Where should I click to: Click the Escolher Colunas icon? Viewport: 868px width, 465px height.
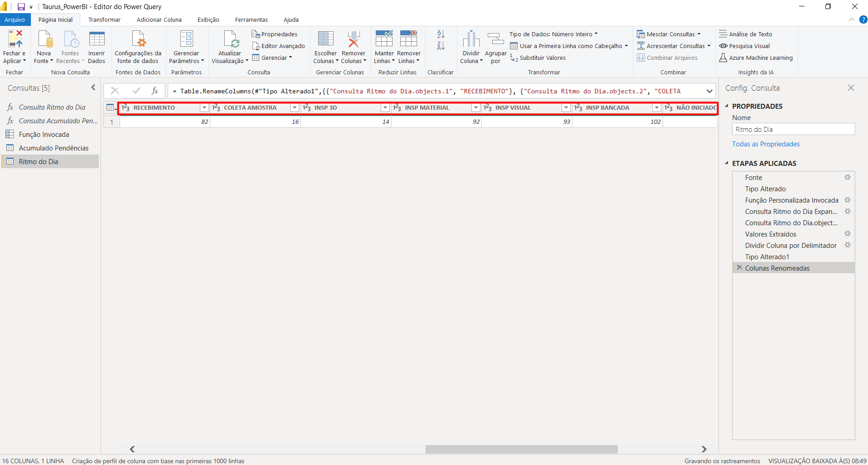[325, 39]
